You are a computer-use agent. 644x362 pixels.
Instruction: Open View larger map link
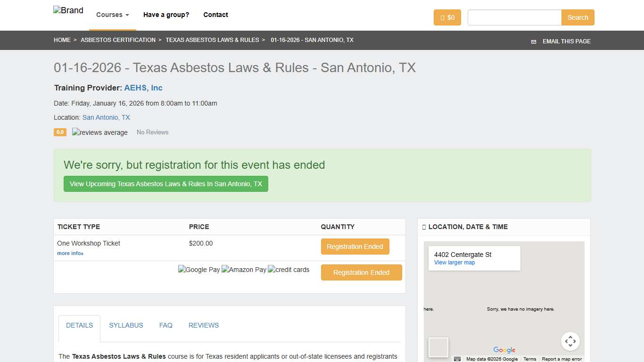click(454, 262)
